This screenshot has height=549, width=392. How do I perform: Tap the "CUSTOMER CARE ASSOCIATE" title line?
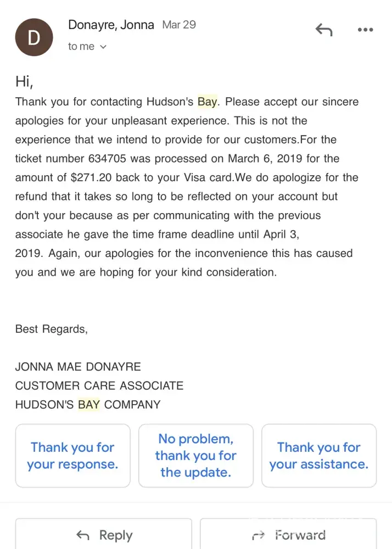99,386
